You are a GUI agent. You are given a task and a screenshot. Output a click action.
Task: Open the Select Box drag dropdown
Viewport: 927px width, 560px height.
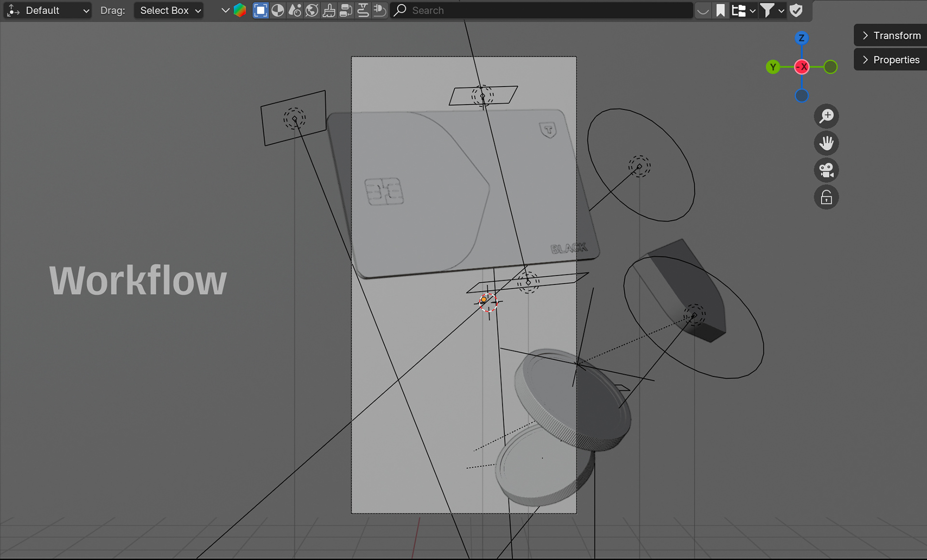169,10
